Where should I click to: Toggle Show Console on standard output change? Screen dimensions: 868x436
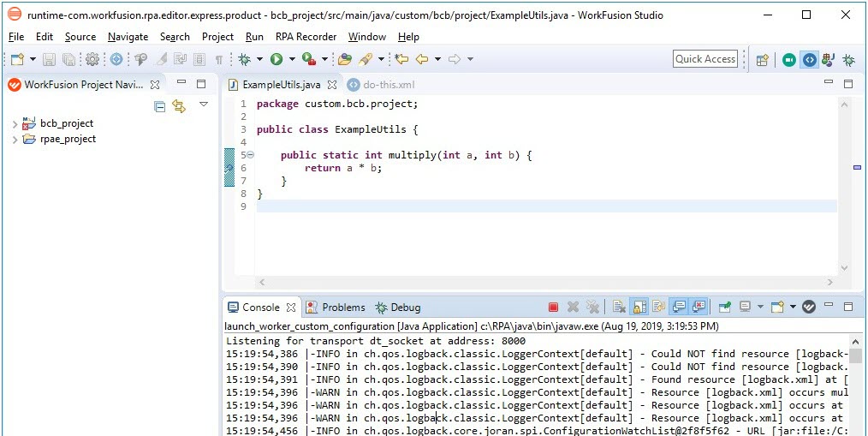tap(679, 307)
